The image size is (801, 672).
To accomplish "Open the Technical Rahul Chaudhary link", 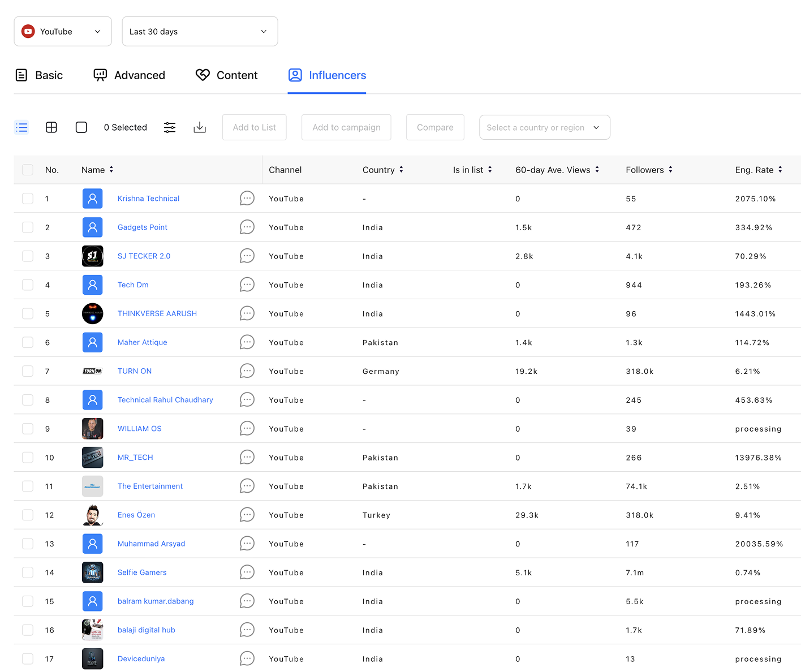I will (165, 400).
